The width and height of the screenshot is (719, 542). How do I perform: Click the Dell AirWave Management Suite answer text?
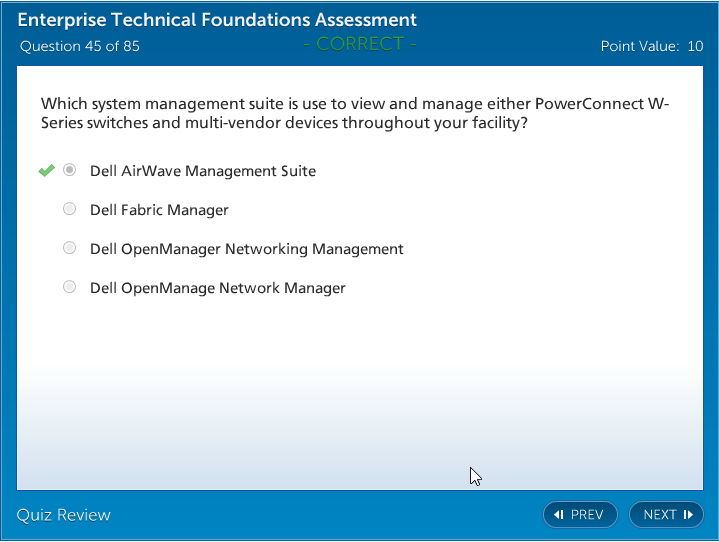[203, 171]
